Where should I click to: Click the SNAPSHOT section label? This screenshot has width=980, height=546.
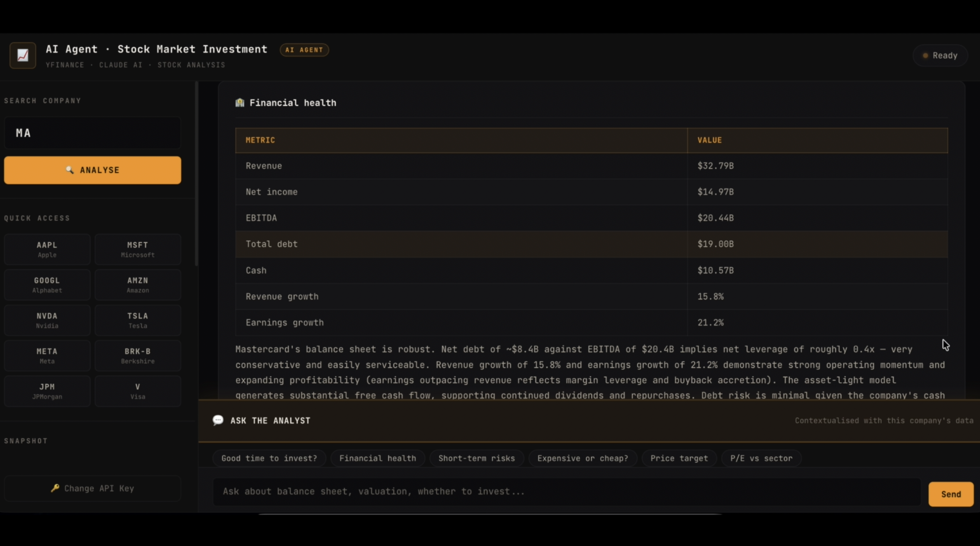26,441
